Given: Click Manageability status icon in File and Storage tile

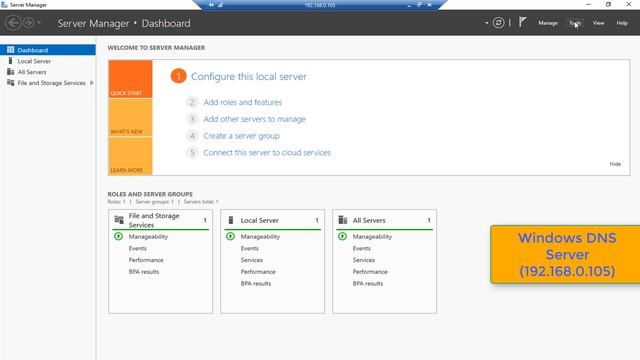Looking at the screenshot, I should [118, 236].
